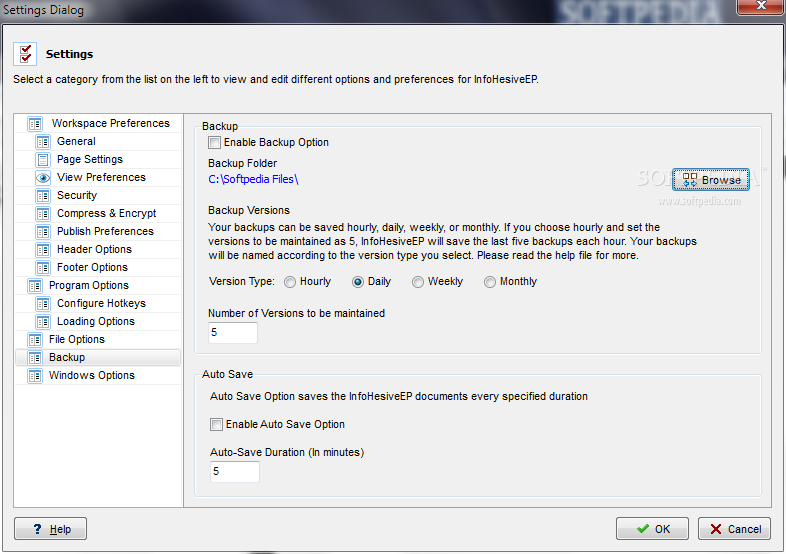Enable the Backup Option checkbox
The width and height of the screenshot is (786, 554).
[214, 142]
